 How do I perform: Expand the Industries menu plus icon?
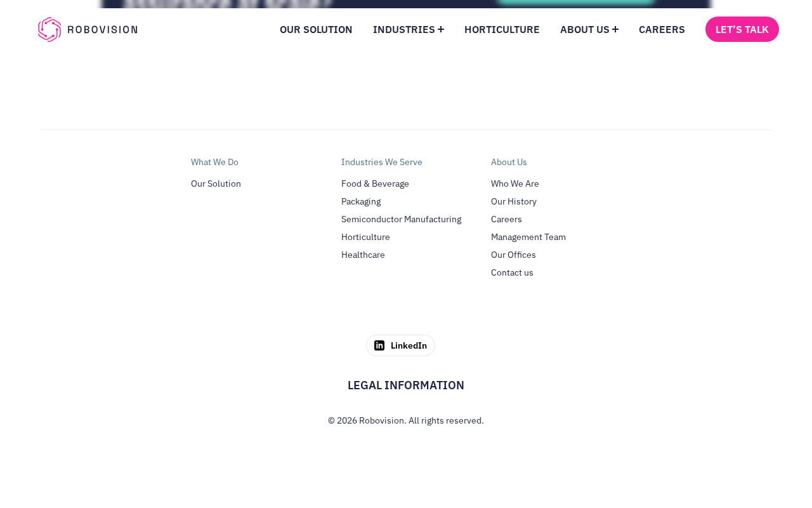(441, 29)
